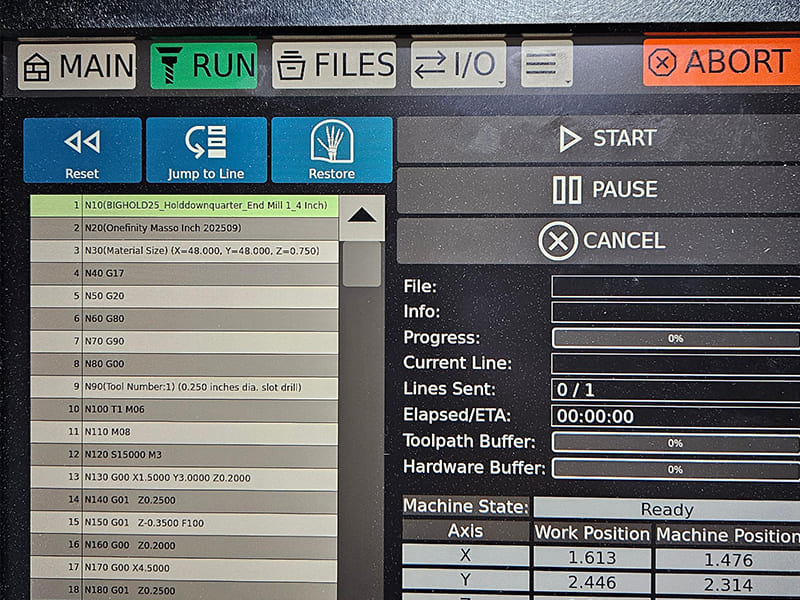The height and width of the screenshot is (600, 800).
Task: Pause the running program
Action: point(598,190)
